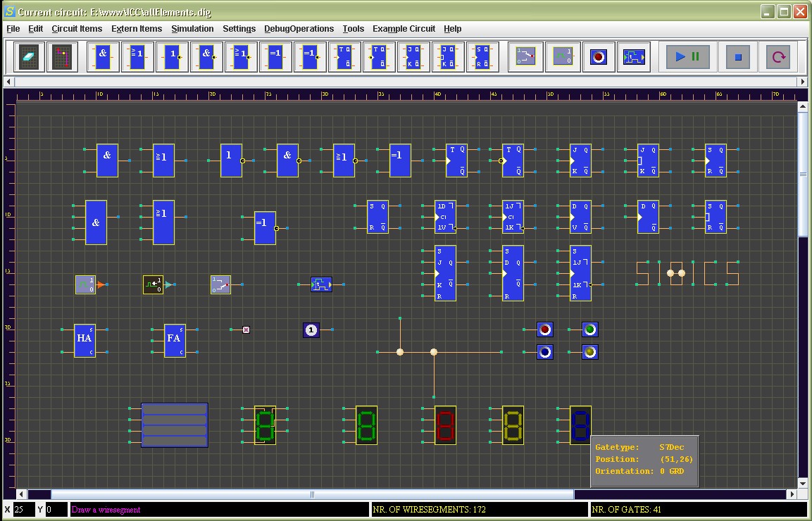
Task: Click the red LED on the canvas
Action: point(545,329)
